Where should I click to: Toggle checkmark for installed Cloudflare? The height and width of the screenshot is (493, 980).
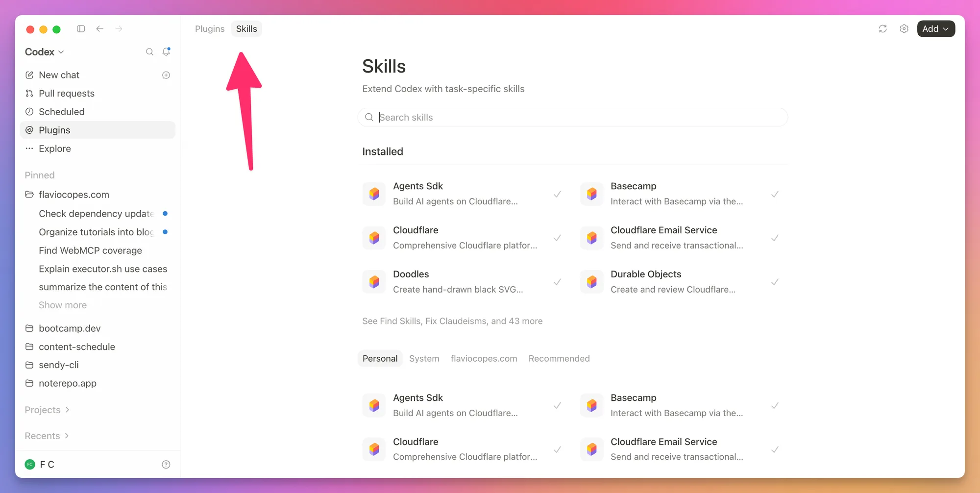(x=558, y=238)
